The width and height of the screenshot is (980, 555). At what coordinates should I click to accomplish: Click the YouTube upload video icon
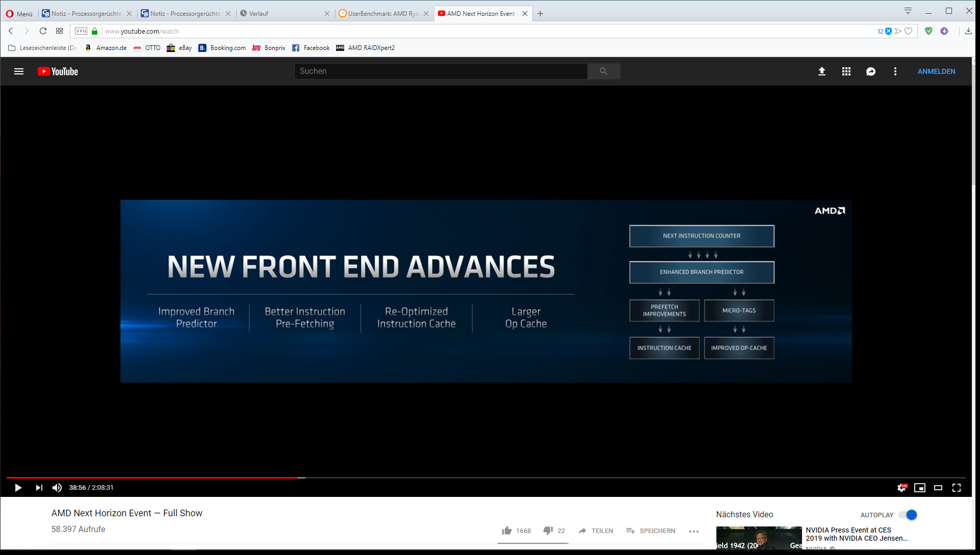pyautogui.click(x=821, y=71)
